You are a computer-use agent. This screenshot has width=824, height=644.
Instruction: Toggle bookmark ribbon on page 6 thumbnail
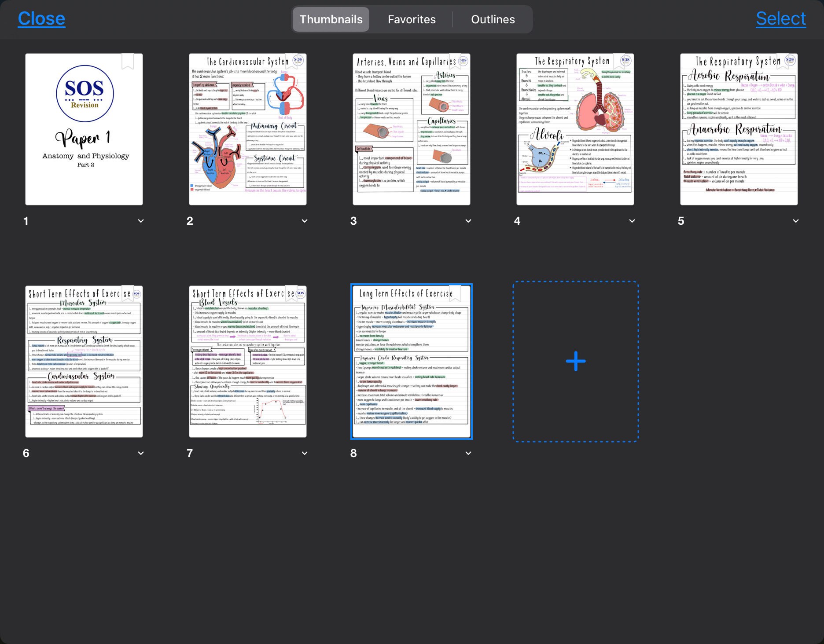click(x=128, y=294)
